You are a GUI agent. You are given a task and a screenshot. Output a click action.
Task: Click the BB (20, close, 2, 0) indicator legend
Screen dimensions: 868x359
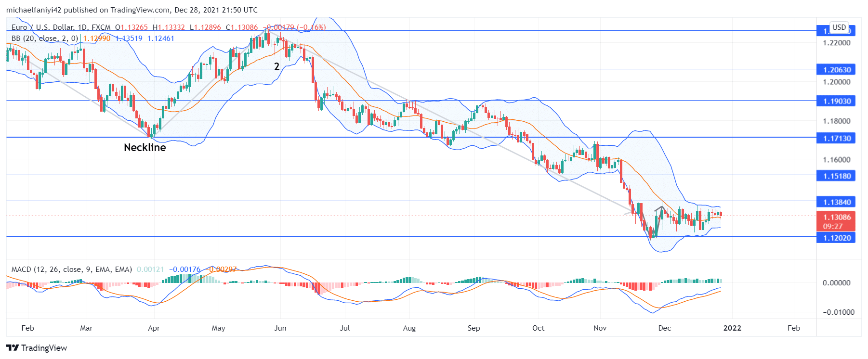pos(44,38)
